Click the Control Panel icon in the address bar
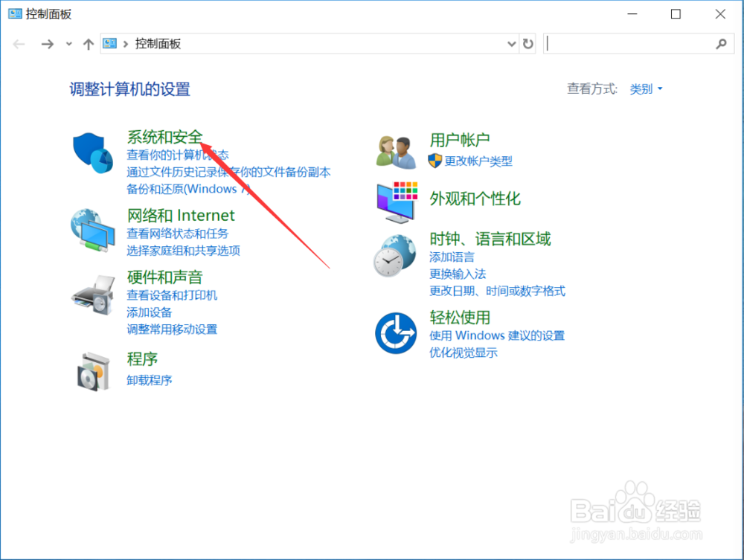Image resolution: width=744 pixels, height=560 pixels. click(109, 44)
